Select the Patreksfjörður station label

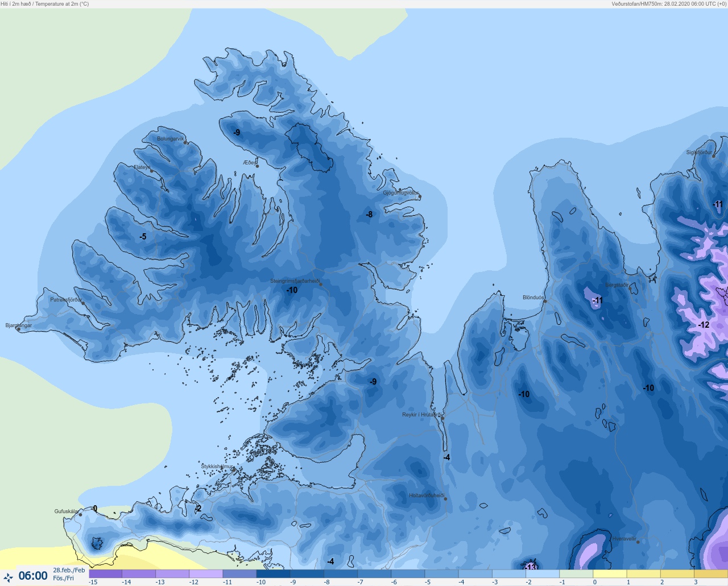click(x=66, y=300)
